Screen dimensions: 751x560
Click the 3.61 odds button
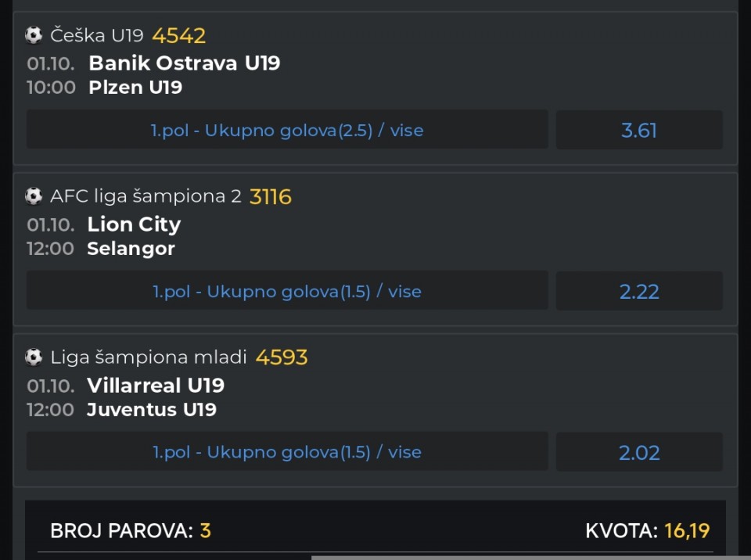click(x=639, y=130)
